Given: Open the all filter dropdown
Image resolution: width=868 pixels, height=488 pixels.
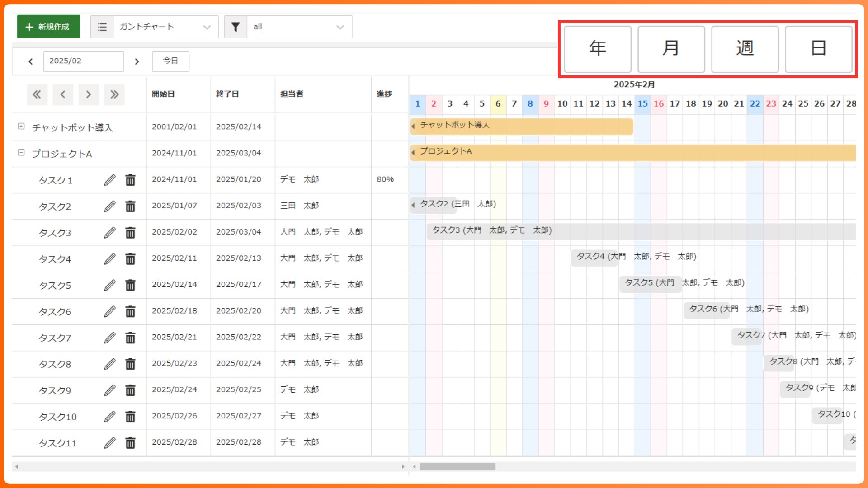Looking at the screenshot, I should point(299,27).
